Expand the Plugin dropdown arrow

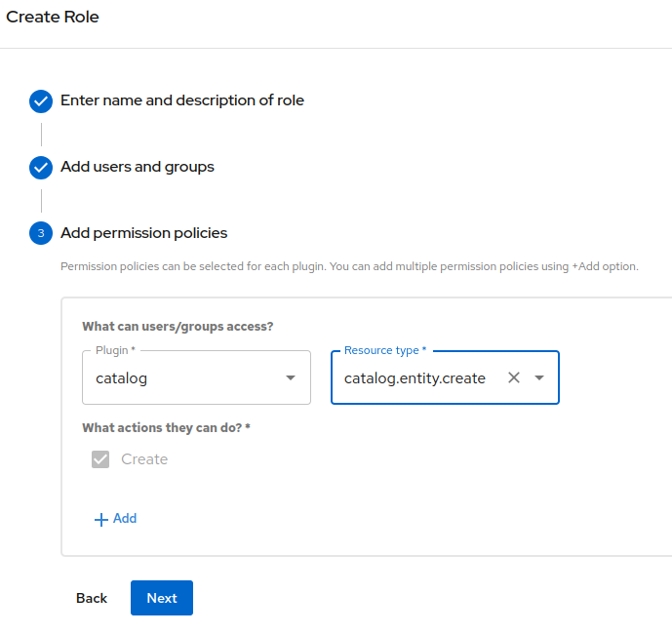pos(290,377)
